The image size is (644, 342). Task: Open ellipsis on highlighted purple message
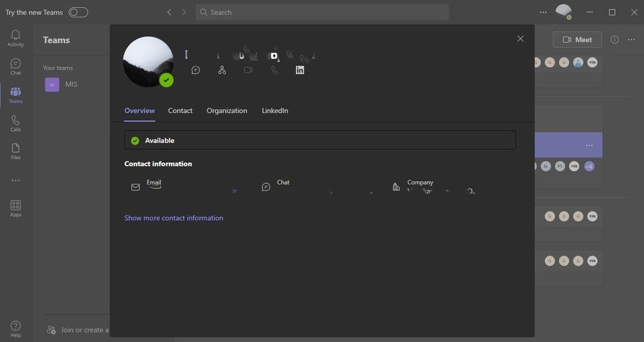[x=589, y=145]
